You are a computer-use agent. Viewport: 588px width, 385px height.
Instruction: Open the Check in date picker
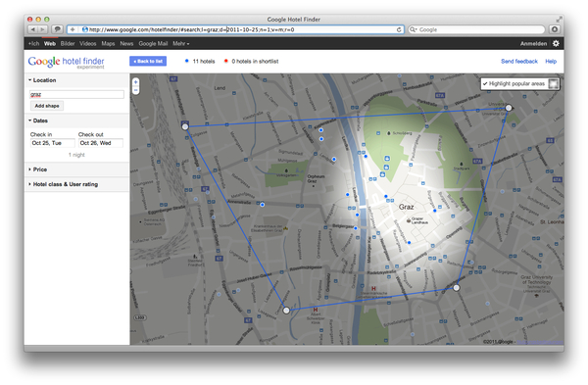[x=53, y=143]
